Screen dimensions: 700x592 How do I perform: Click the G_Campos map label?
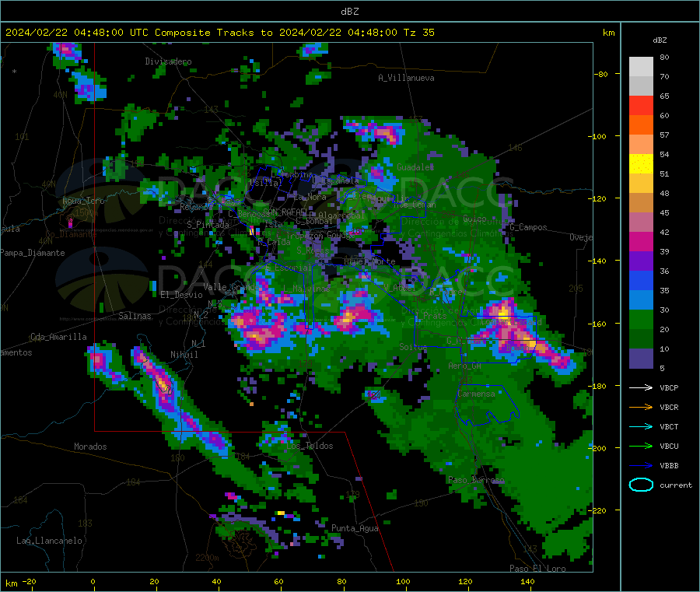[529, 227]
